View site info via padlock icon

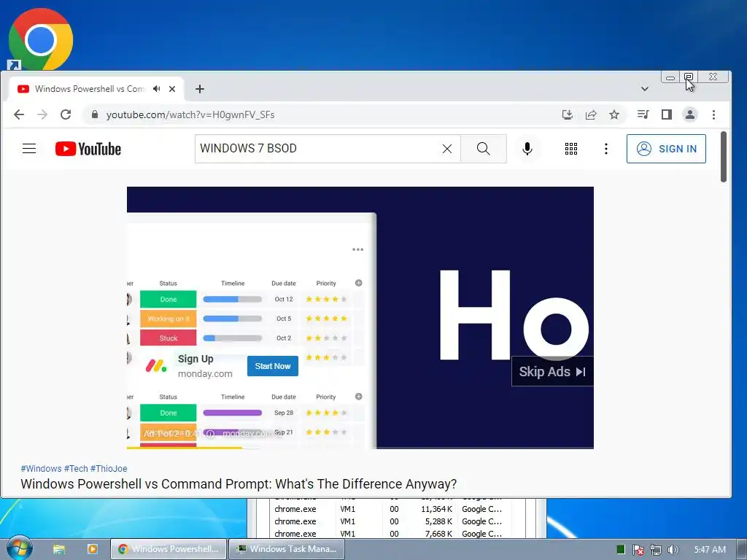click(95, 114)
